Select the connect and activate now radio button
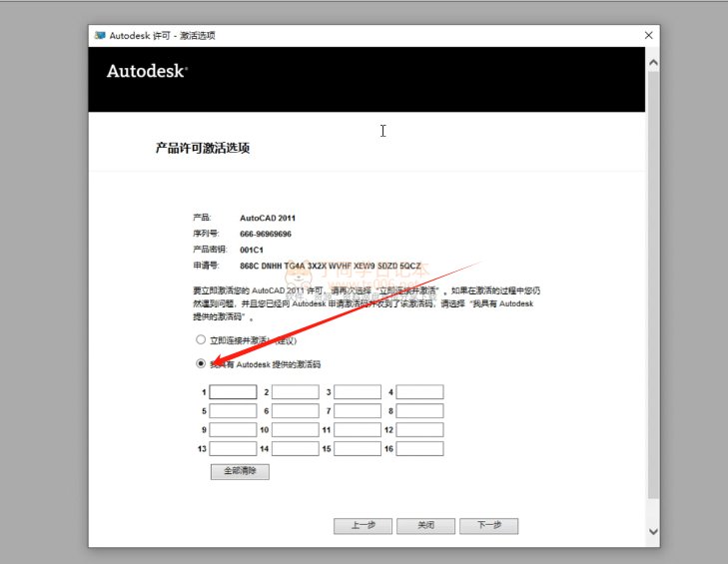 coord(201,339)
